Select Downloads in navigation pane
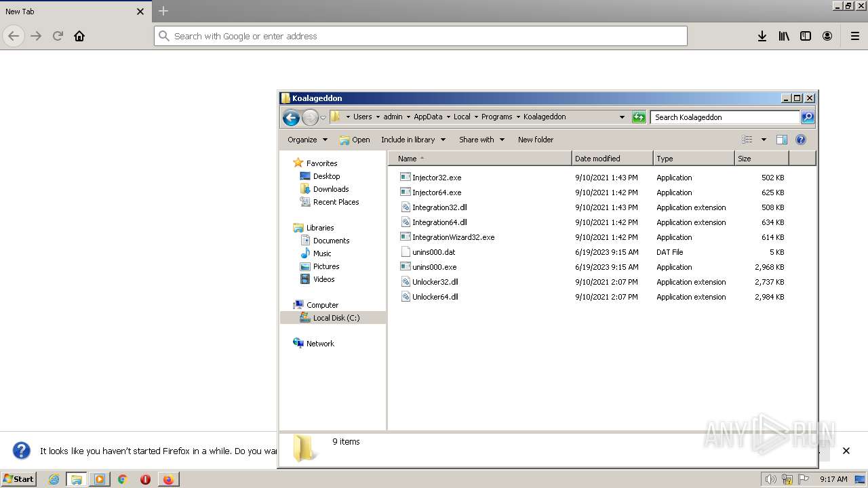The height and width of the screenshot is (488, 868). (x=331, y=189)
